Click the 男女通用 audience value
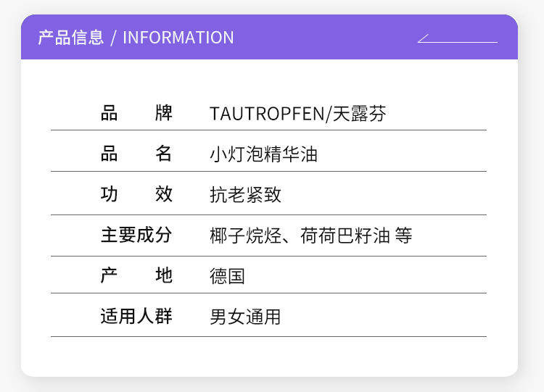Viewport: 544px width, 392px height. pyautogui.click(x=245, y=317)
